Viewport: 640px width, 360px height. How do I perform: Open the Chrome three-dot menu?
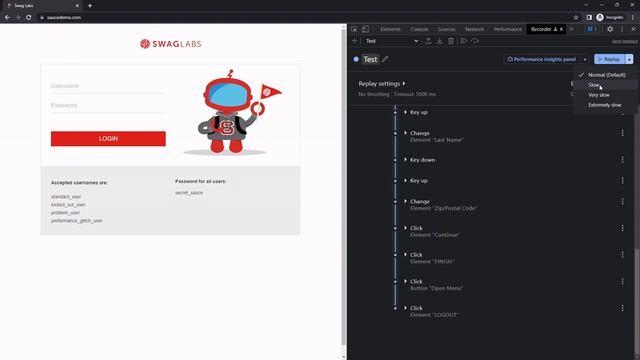coord(633,18)
